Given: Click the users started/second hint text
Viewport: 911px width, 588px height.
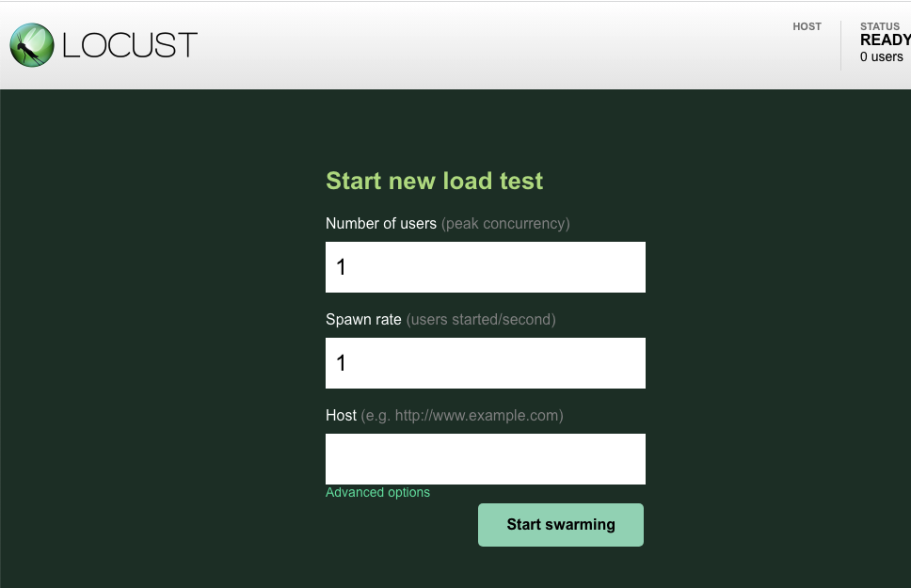Looking at the screenshot, I should [x=481, y=320].
